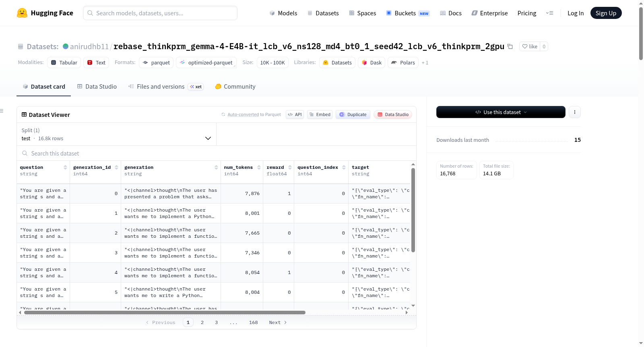Screen dimensions: 644x347
Task: Filter by parquet format tag
Action: pos(156,62)
